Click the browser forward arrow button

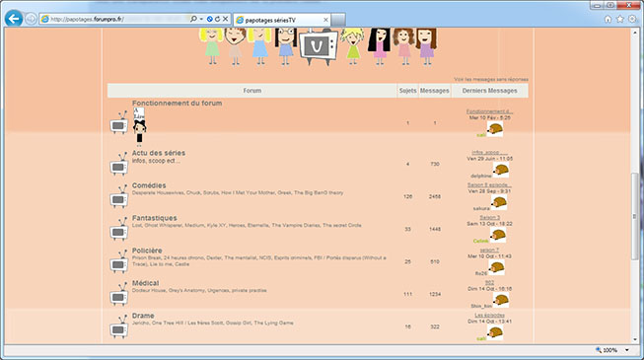click(x=31, y=19)
